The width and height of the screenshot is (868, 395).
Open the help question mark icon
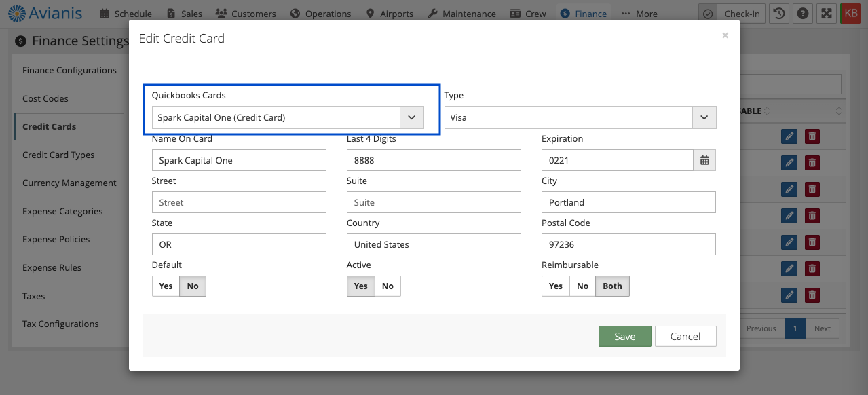tap(802, 14)
